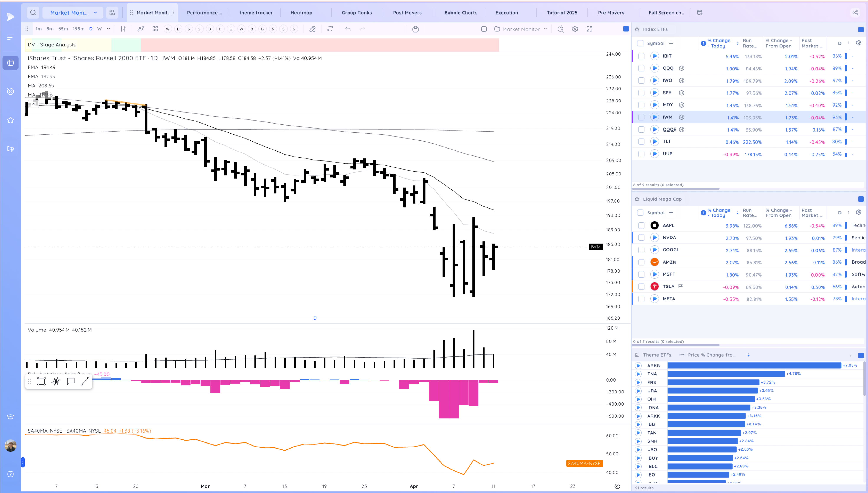This screenshot has height=493, width=868.
Task: Open chart settings gear icon
Action: tap(575, 29)
